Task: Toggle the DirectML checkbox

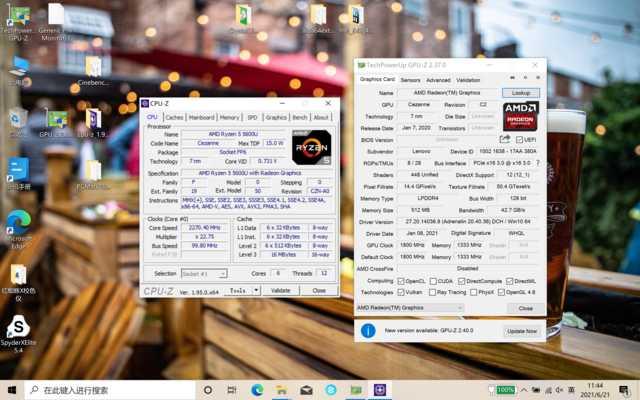Action: tap(509, 281)
